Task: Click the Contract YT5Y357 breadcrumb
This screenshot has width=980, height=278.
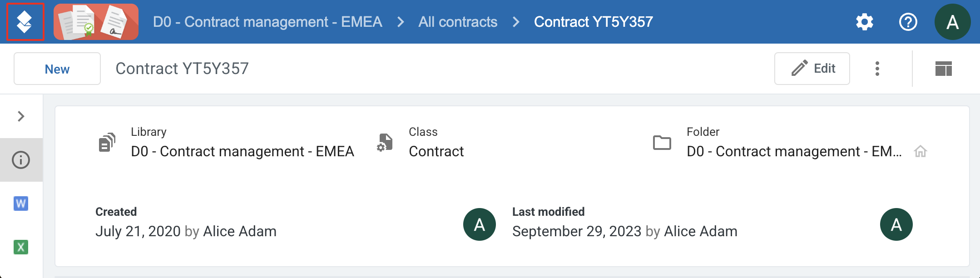Action: pyautogui.click(x=594, y=22)
